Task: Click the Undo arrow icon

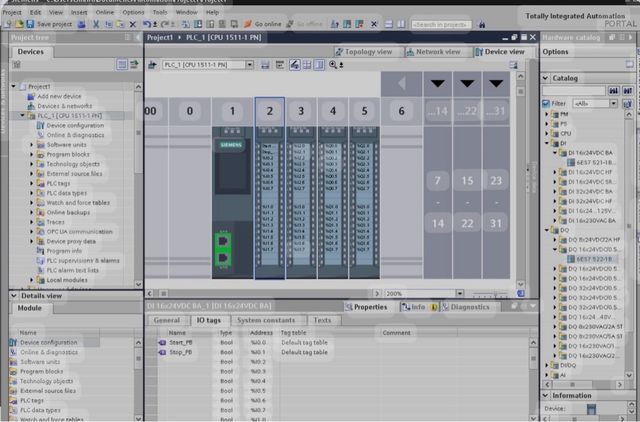Action: point(147,24)
